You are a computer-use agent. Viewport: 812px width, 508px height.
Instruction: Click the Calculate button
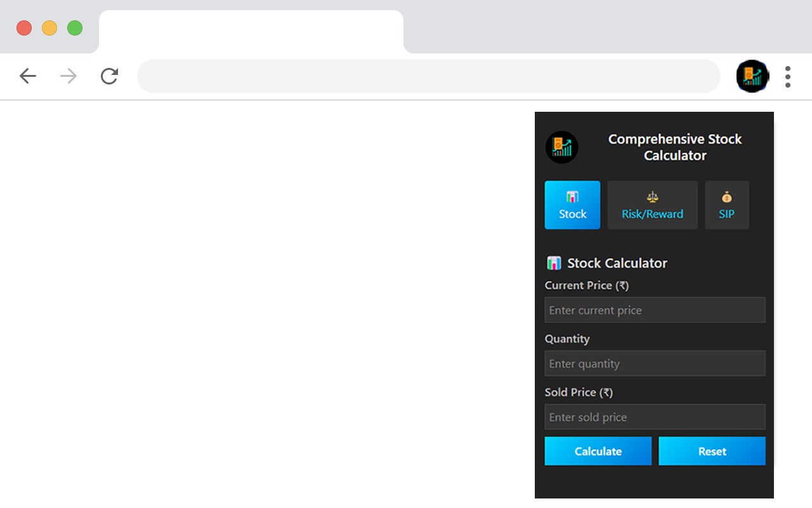(x=598, y=451)
